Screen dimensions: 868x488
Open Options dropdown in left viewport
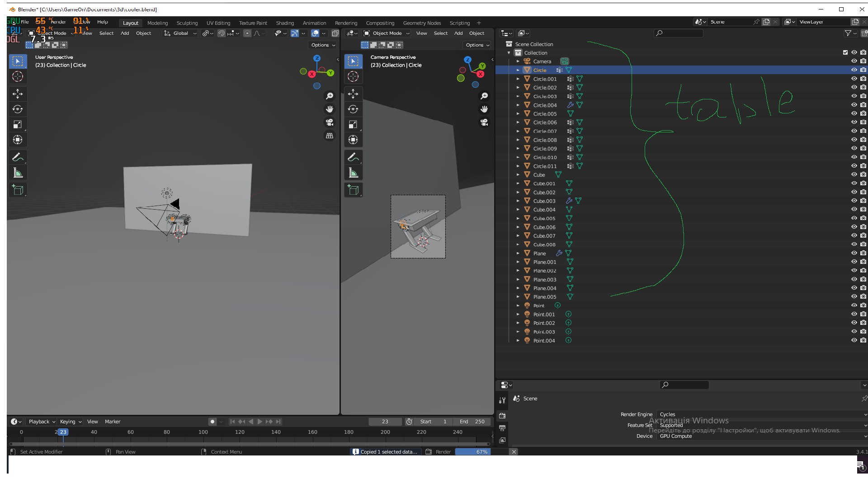pos(323,45)
